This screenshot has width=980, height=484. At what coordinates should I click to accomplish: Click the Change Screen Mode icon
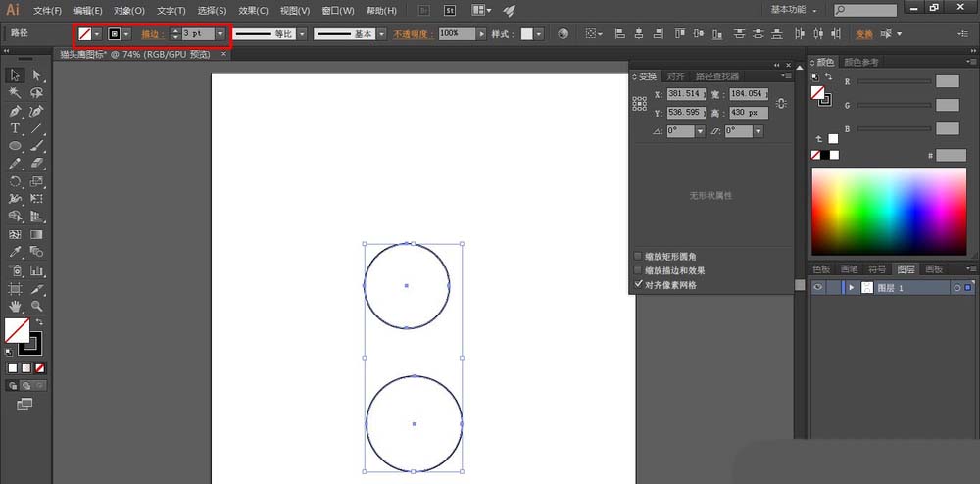pyautogui.click(x=24, y=404)
